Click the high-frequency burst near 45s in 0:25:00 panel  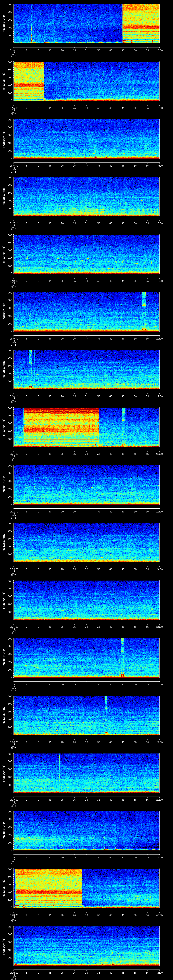(123, 645)
